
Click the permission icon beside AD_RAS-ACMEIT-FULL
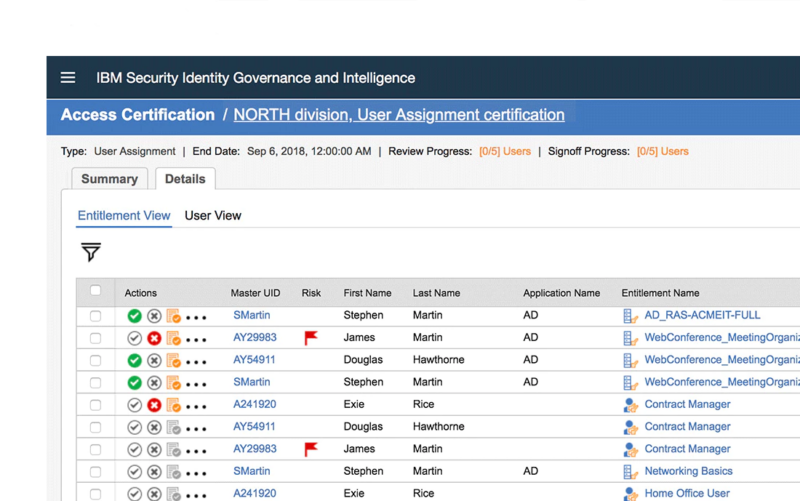click(631, 316)
